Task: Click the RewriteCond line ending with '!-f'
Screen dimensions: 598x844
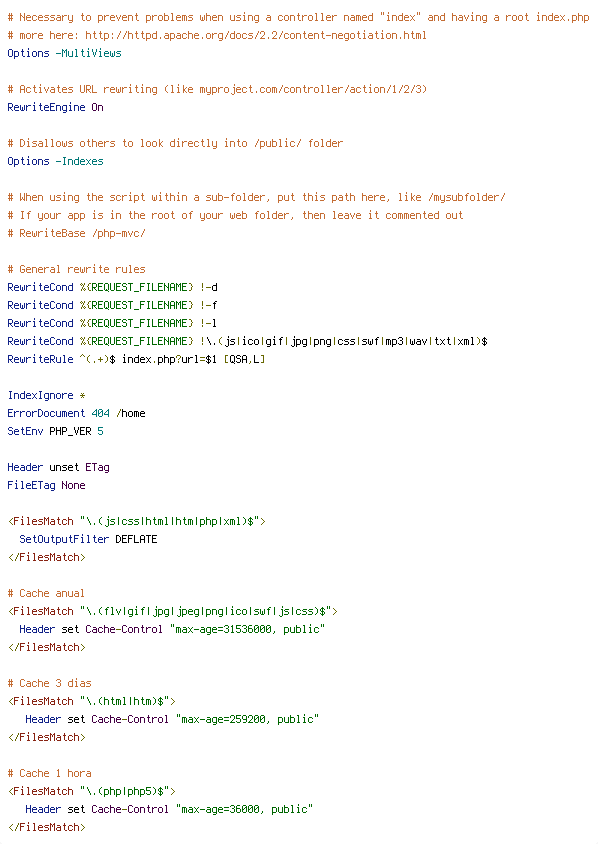Action: (x=112, y=305)
